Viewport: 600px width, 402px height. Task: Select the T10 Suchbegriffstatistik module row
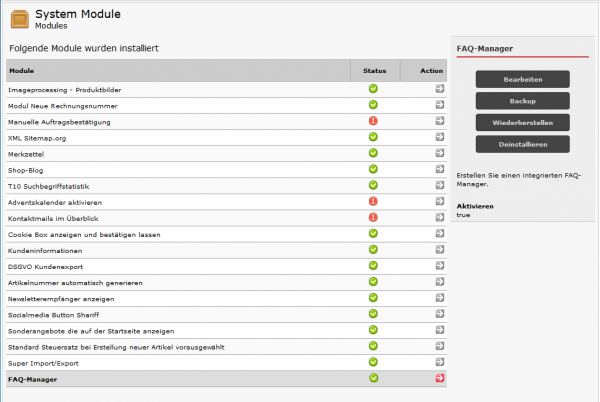[x=175, y=185]
